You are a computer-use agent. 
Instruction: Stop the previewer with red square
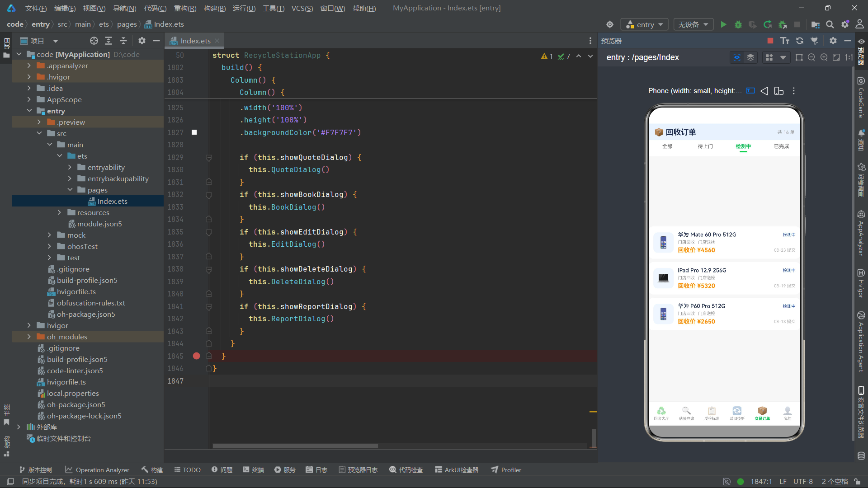pos(770,41)
